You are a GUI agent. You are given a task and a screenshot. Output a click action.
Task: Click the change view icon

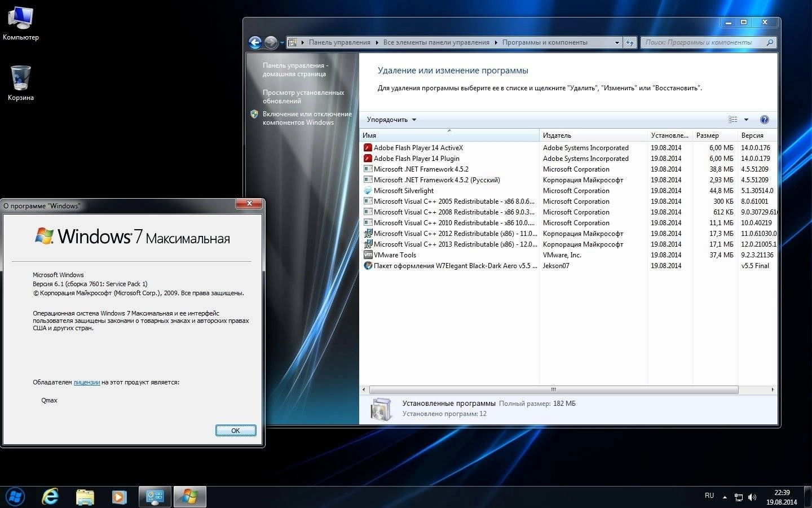(x=733, y=120)
